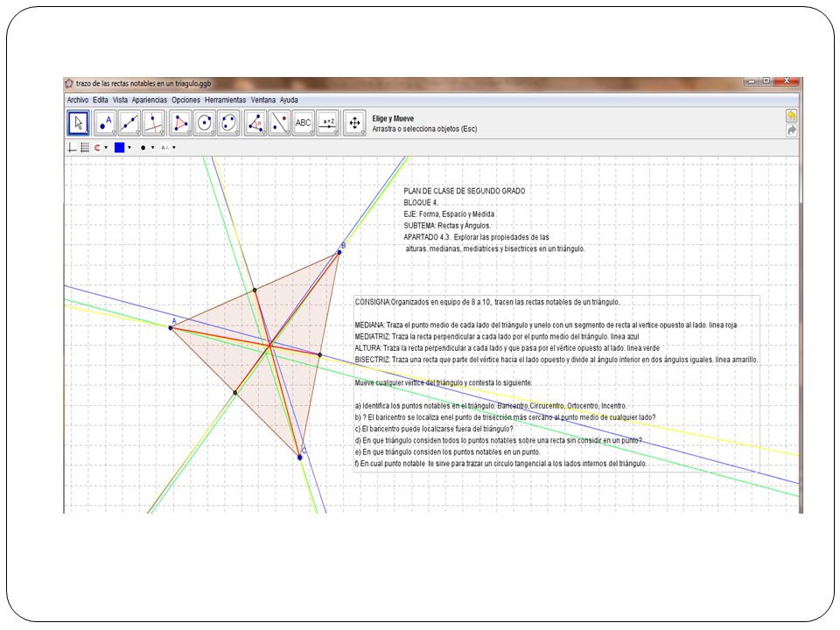Click the midpoint on side AC

pyautogui.click(x=235, y=393)
